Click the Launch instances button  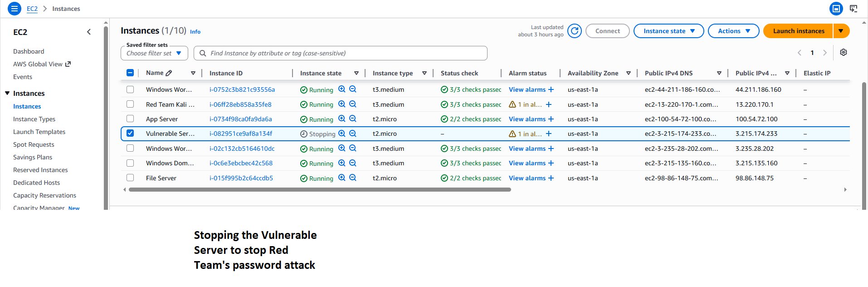point(799,31)
